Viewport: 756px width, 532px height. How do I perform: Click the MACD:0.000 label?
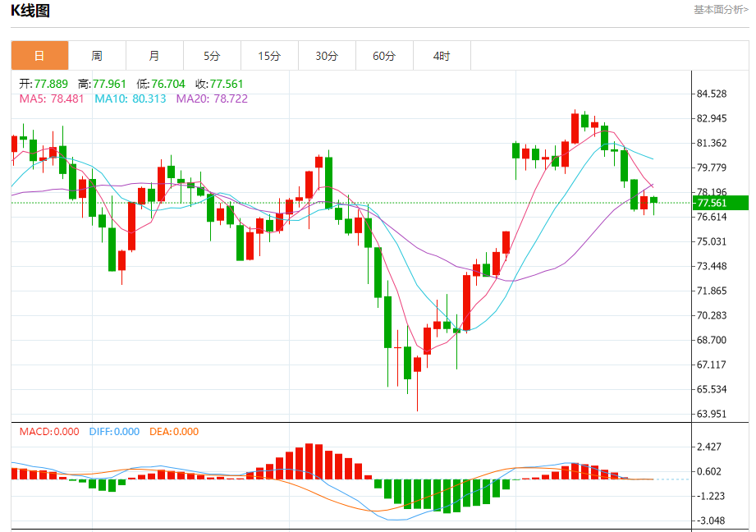(x=49, y=432)
